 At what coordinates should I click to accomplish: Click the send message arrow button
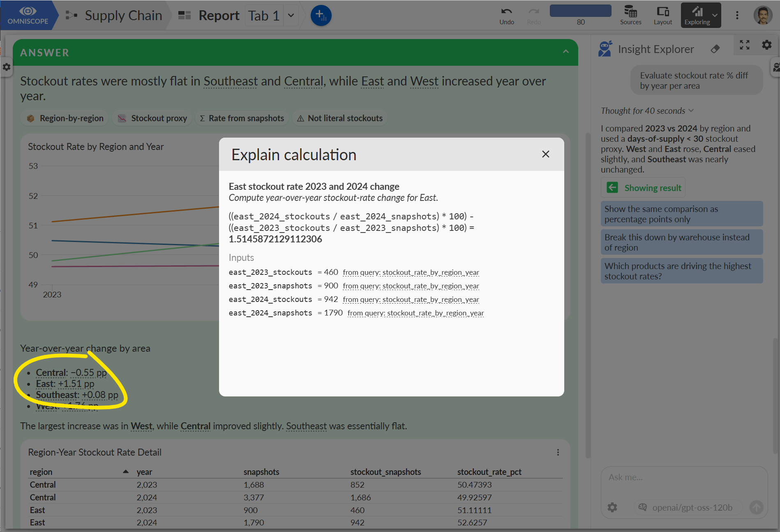(757, 507)
